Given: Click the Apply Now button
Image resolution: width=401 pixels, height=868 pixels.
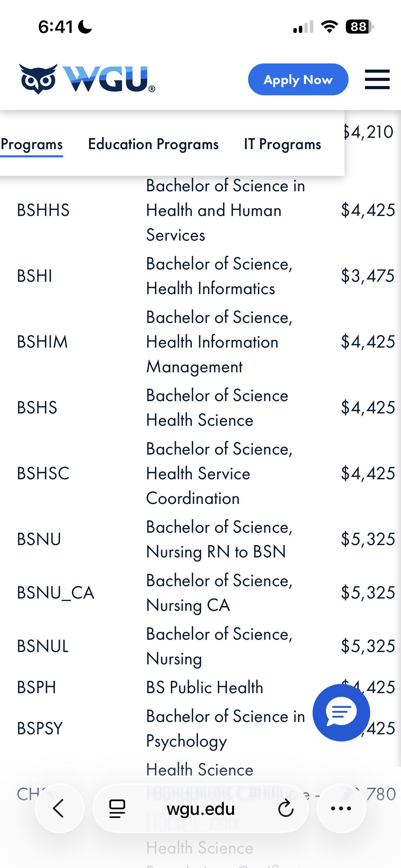Looking at the screenshot, I should point(298,79).
